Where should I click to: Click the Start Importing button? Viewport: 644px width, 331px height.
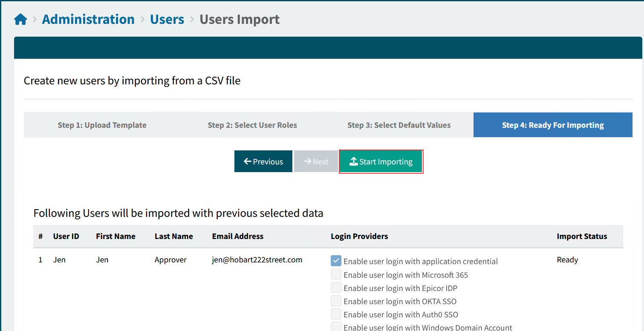[381, 161]
